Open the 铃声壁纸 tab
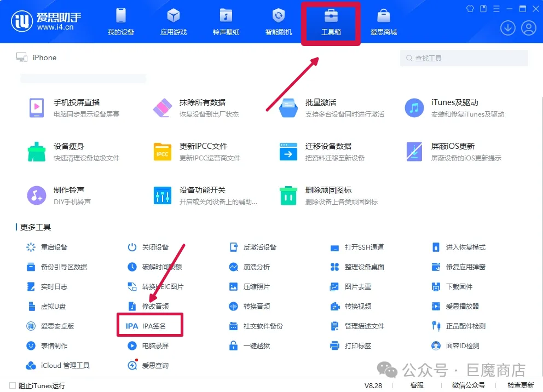 (x=226, y=22)
